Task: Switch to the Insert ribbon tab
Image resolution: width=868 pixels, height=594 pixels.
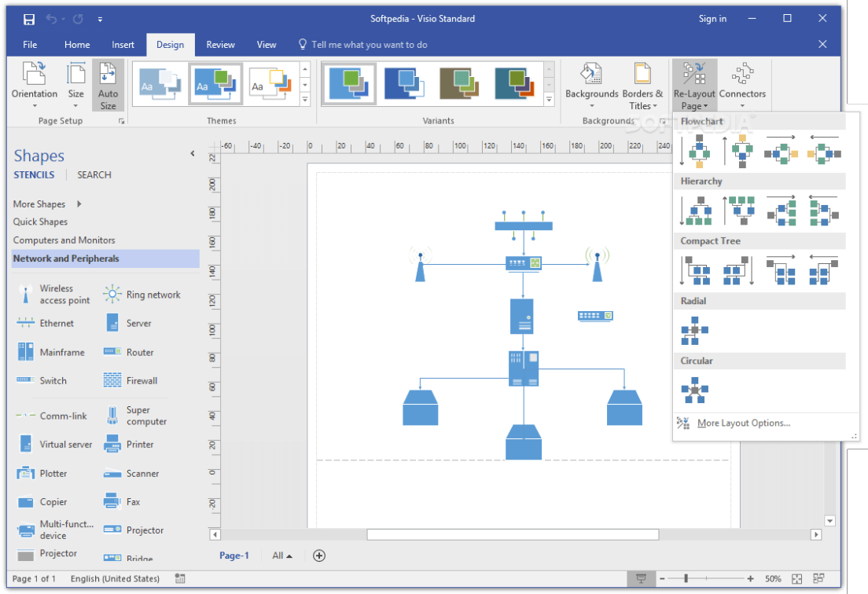Action: (x=123, y=45)
